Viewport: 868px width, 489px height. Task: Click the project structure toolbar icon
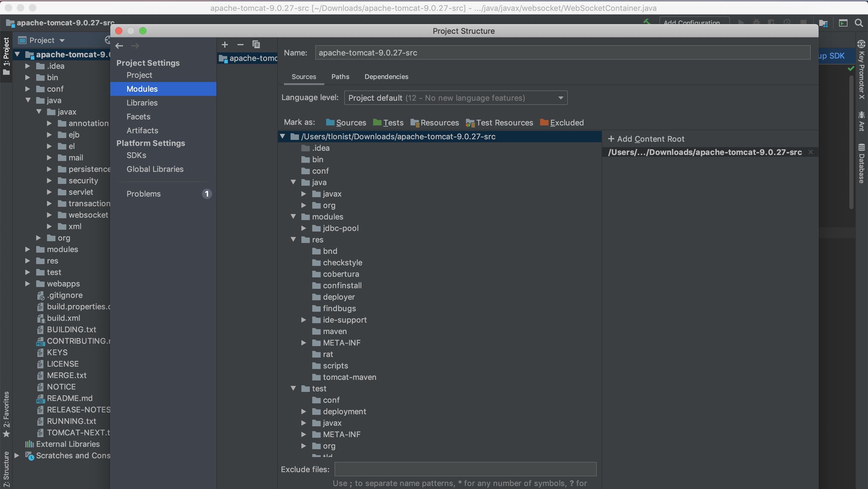pyautogui.click(x=823, y=23)
